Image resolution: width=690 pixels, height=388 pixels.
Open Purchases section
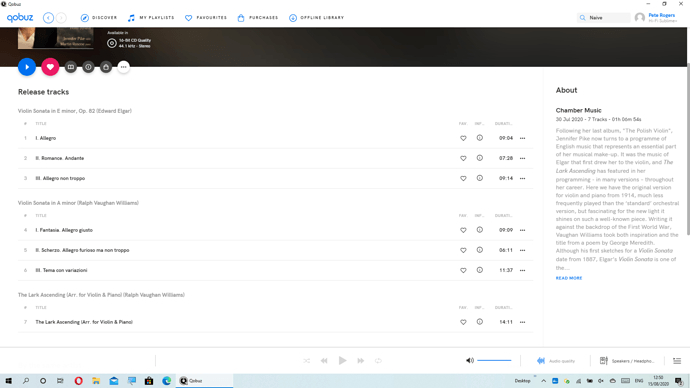[x=258, y=18]
